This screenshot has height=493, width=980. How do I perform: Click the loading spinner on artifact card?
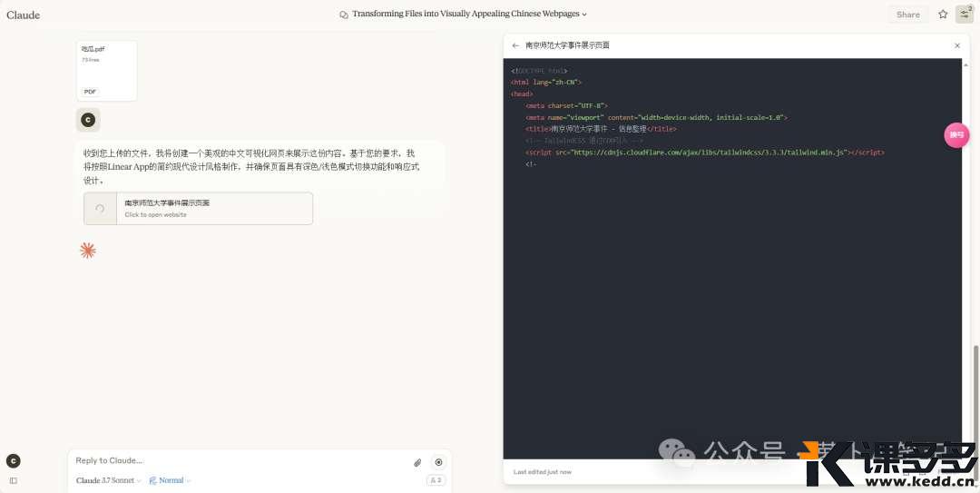(100, 209)
